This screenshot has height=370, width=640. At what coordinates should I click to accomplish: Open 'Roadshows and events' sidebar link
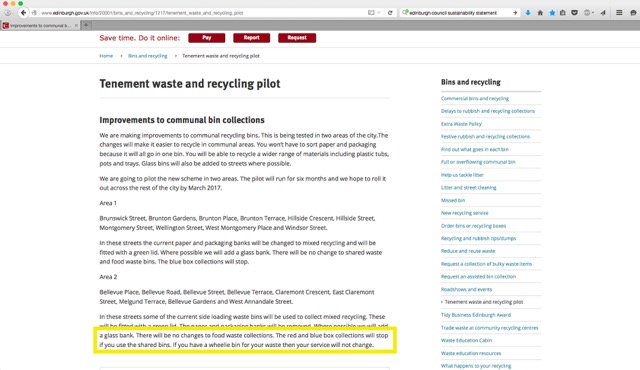coord(467,289)
